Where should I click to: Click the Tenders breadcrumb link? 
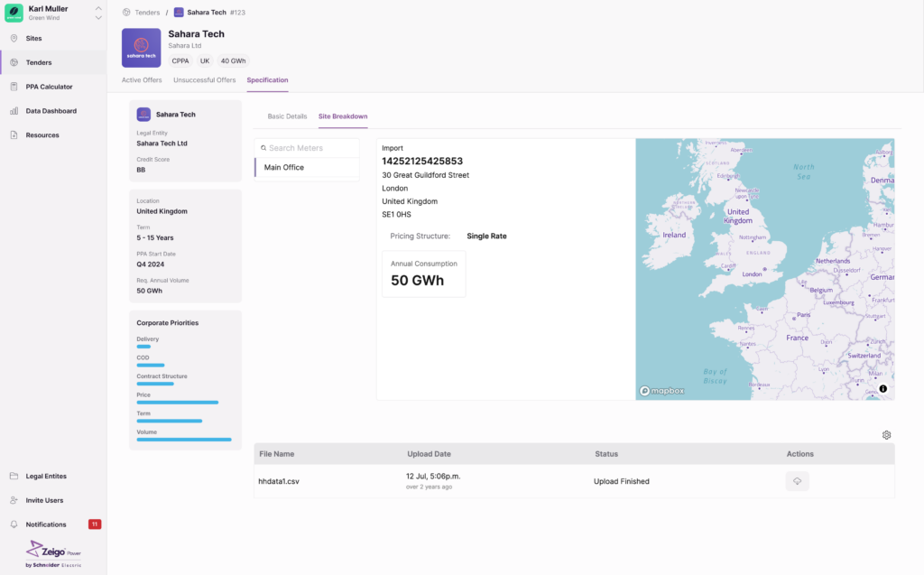pyautogui.click(x=147, y=13)
